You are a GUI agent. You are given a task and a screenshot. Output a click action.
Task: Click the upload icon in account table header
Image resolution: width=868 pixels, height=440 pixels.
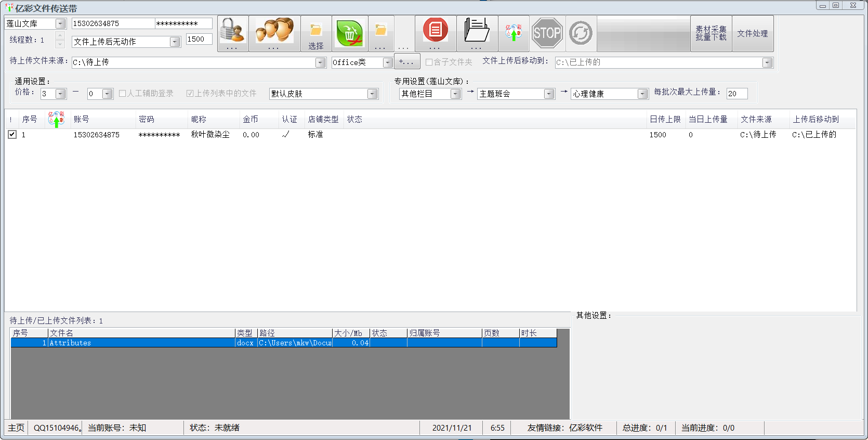click(56, 119)
